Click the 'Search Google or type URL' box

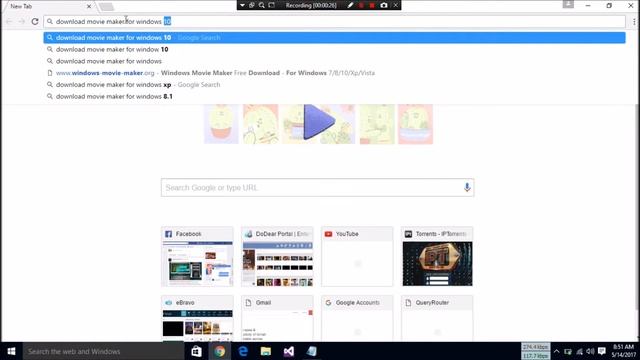coord(317,187)
